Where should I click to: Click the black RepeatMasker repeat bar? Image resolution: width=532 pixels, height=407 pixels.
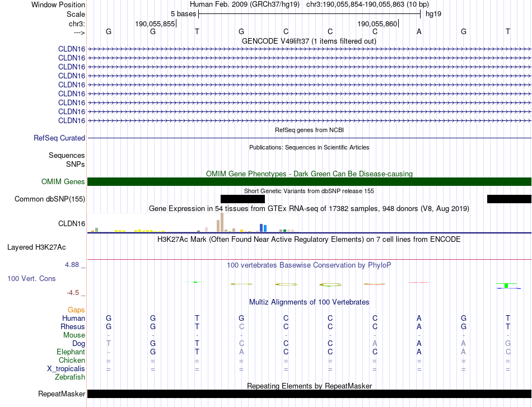click(310, 394)
